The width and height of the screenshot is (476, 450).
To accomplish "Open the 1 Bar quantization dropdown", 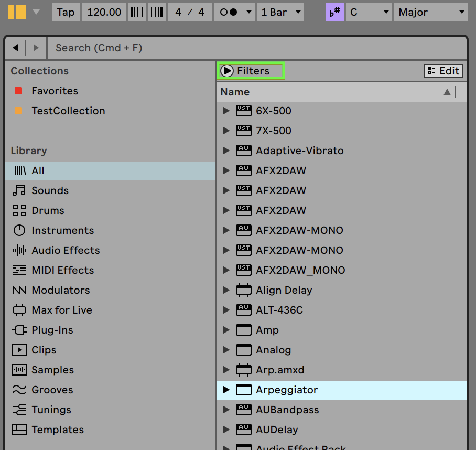I will (x=280, y=12).
